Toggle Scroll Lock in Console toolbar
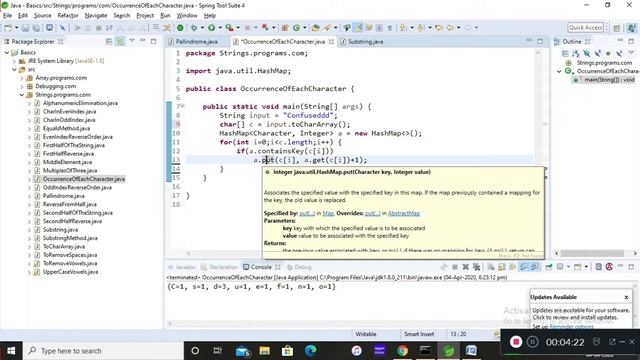640x360 pixels. point(502,267)
